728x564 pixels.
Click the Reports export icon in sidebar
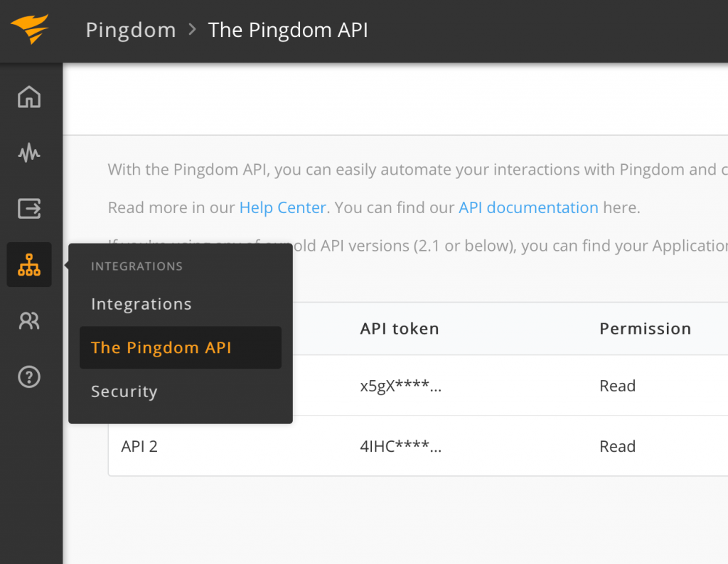tap(29, 209)
